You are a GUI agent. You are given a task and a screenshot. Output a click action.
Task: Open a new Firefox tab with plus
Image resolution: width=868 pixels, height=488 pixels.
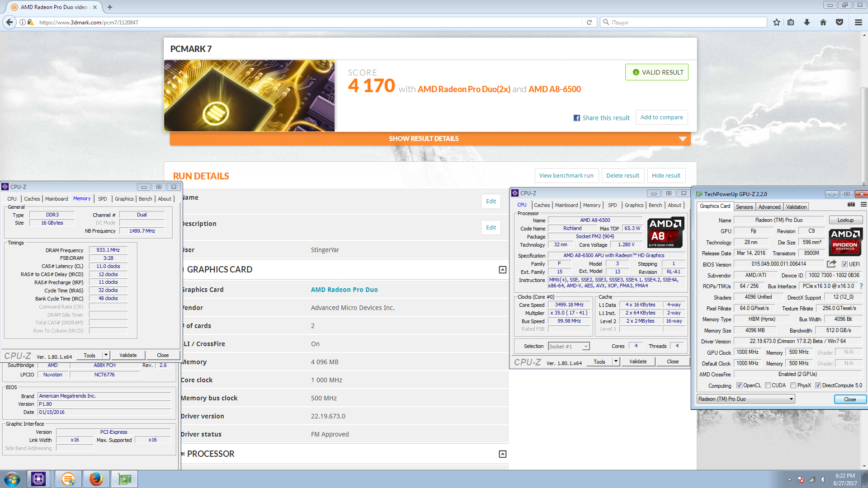click(110, 7)
